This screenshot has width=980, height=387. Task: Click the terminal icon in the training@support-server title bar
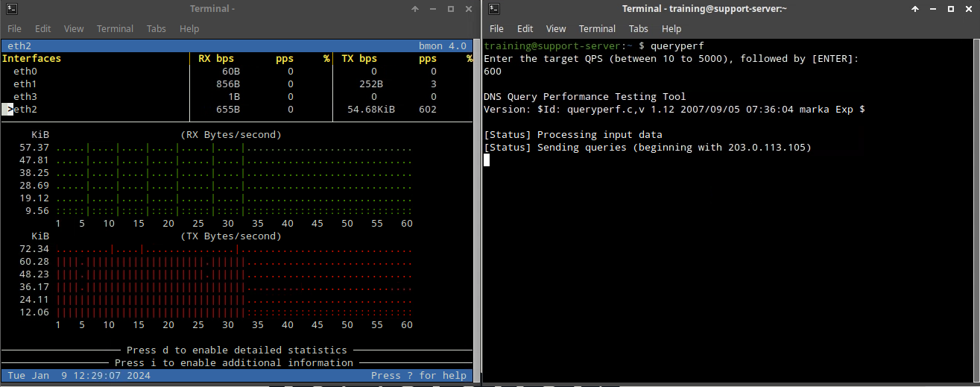494,9
